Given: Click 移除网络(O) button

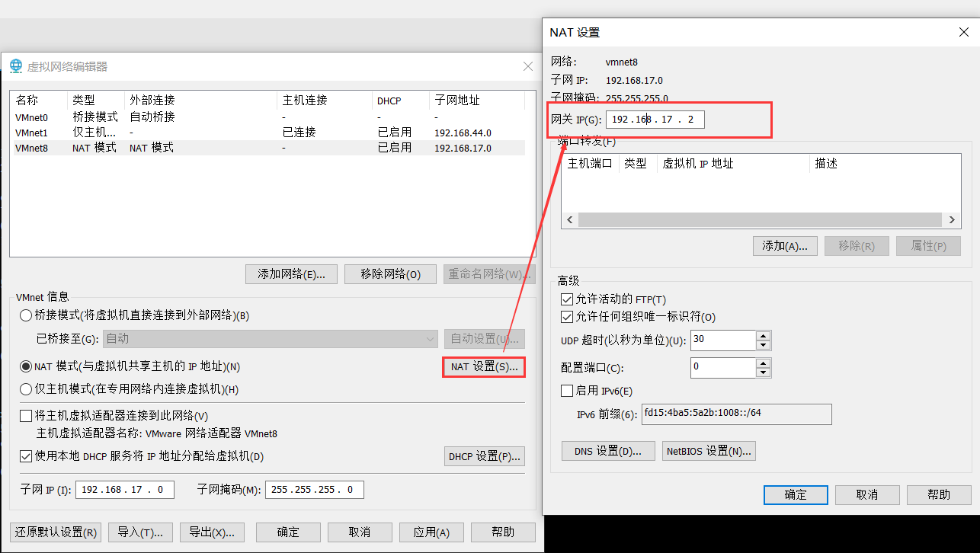Looking at the screenshot, I should pyautogui.click(x=390, y=274).
